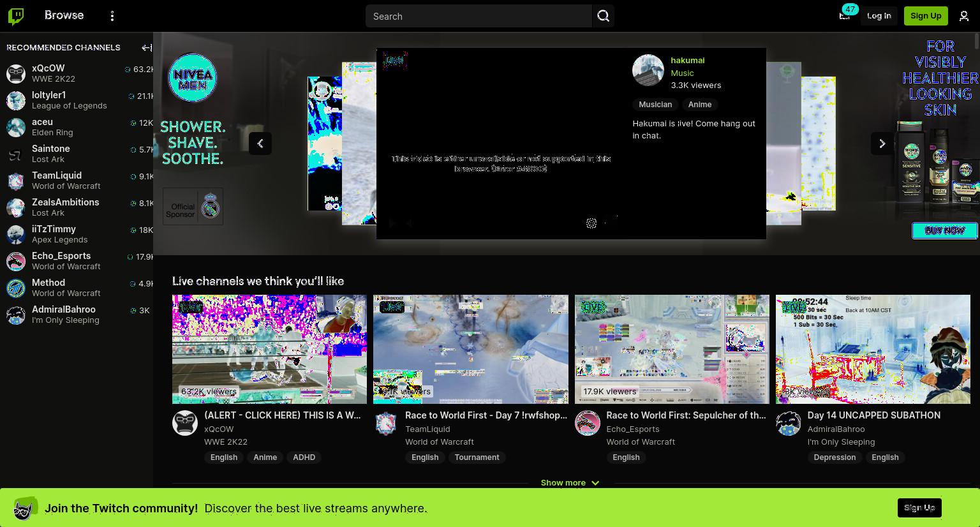The width and height of the screenshot is (980, 527).
Task: Open xQcOW WWE 2K22 stream thumbnail
Action: [269, 349]
